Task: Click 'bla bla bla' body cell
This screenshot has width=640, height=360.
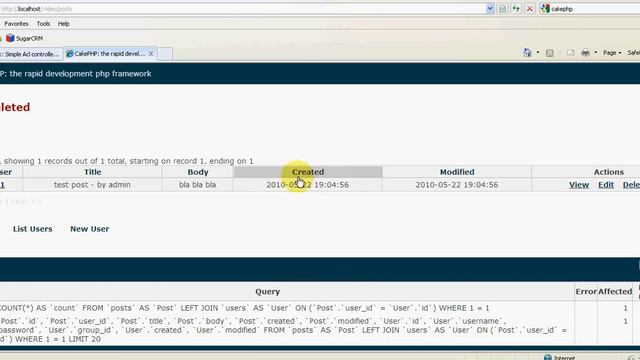Action: [198, 185]
